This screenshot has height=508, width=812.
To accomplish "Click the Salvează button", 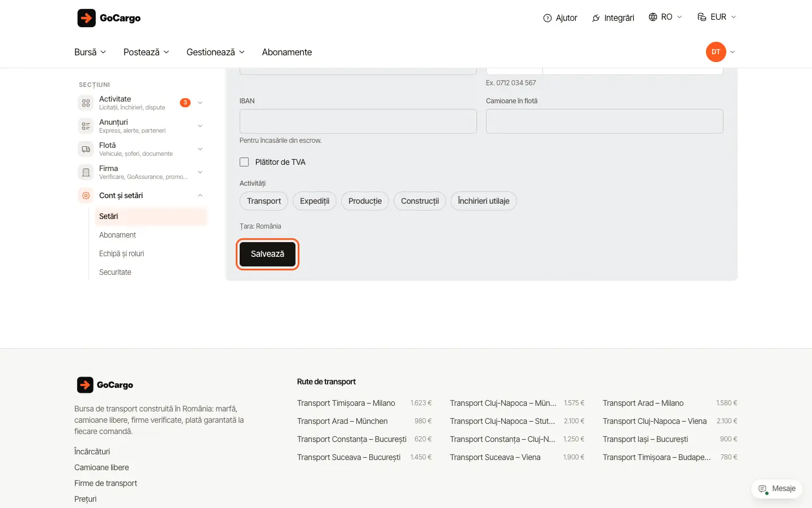I will tap(267, 254).
